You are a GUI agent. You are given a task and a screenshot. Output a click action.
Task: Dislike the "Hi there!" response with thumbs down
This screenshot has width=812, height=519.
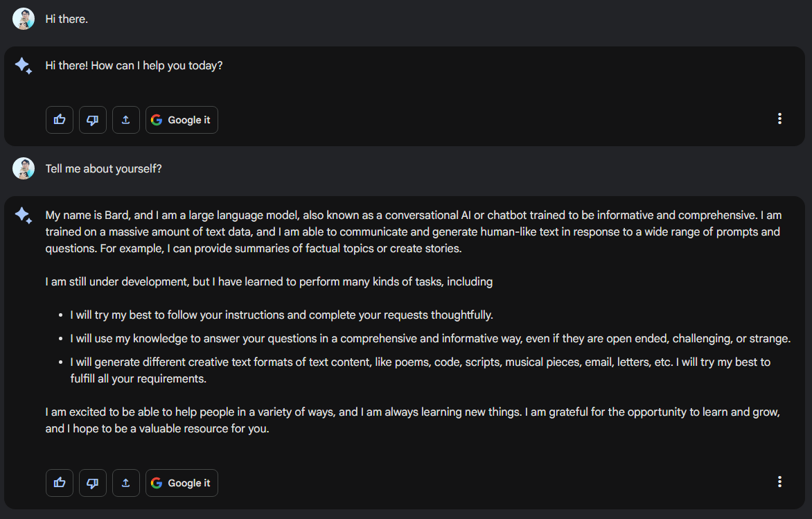(93, 120)
